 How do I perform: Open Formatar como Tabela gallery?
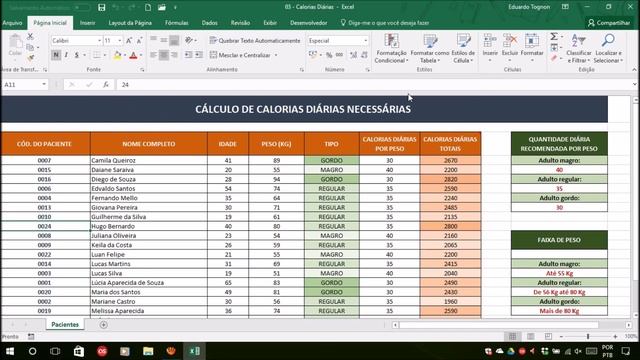coord(430,49)
